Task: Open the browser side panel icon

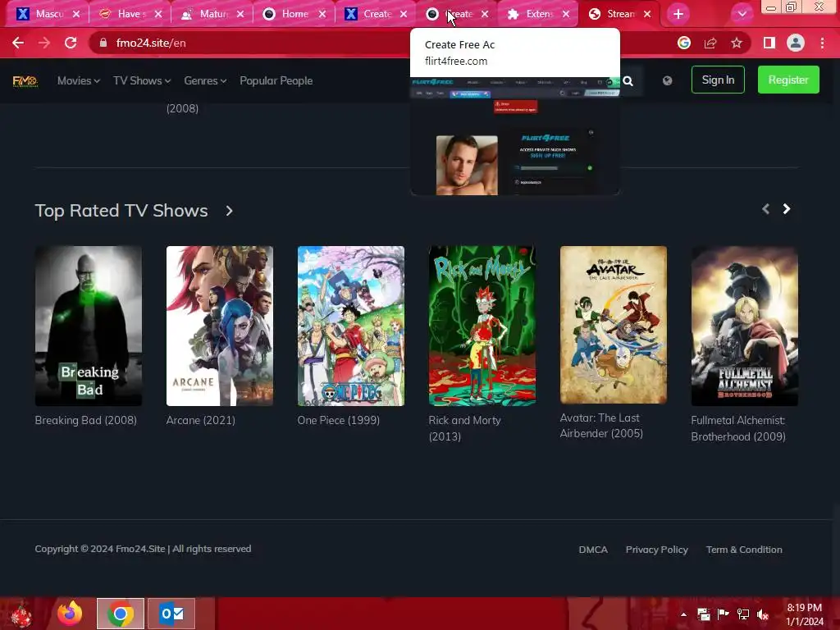Action: (769, 43)
